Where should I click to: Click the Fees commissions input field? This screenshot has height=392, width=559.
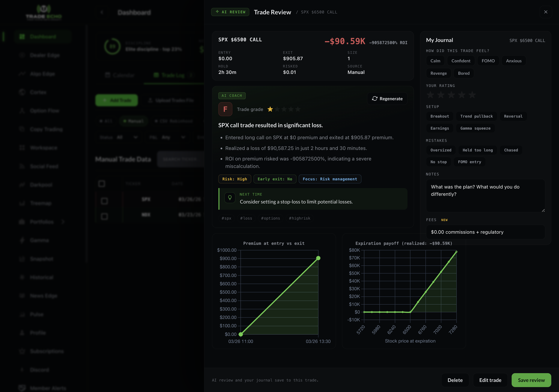(x=485, y=232)
